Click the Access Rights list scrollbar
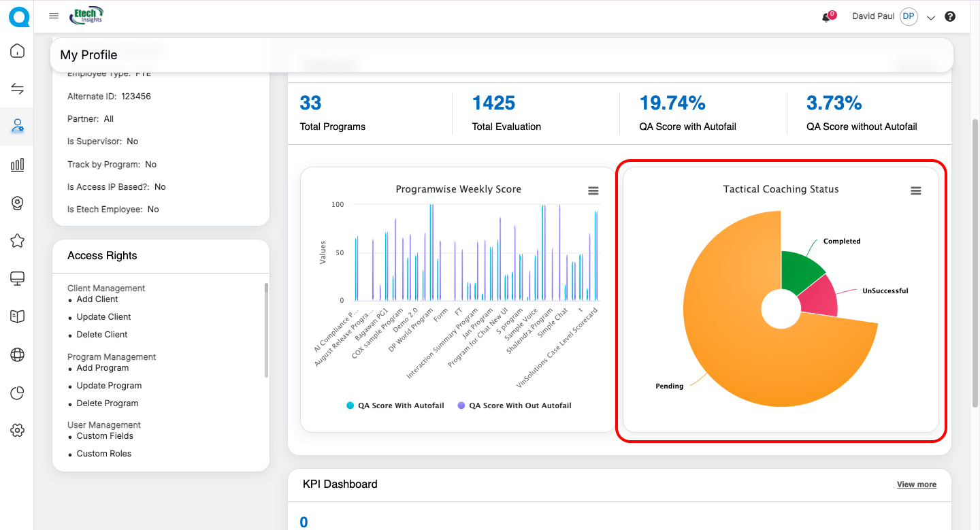This screenshot has height=530, width=980. pyautogui.click(x=266, y=330)
